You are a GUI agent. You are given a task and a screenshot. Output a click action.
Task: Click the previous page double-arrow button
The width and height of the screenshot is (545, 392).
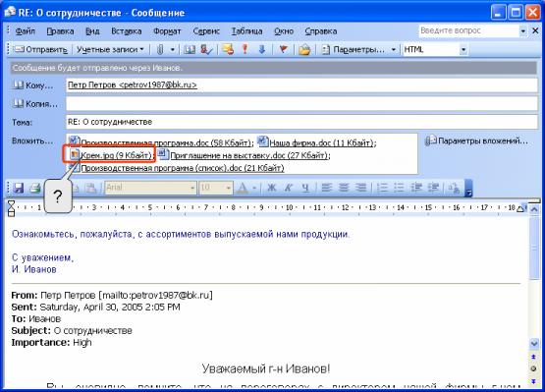tap(534, 357)
